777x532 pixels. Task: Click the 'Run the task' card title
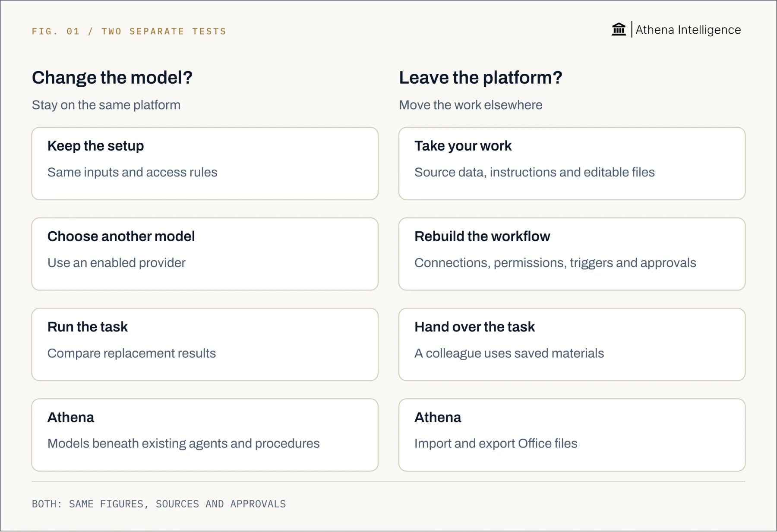(x=88, y=327)
